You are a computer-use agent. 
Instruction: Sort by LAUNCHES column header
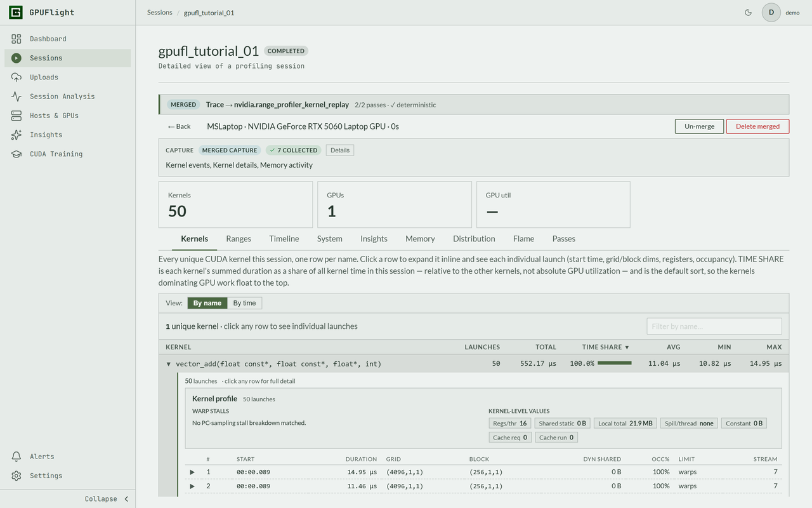tap(482, 347)
